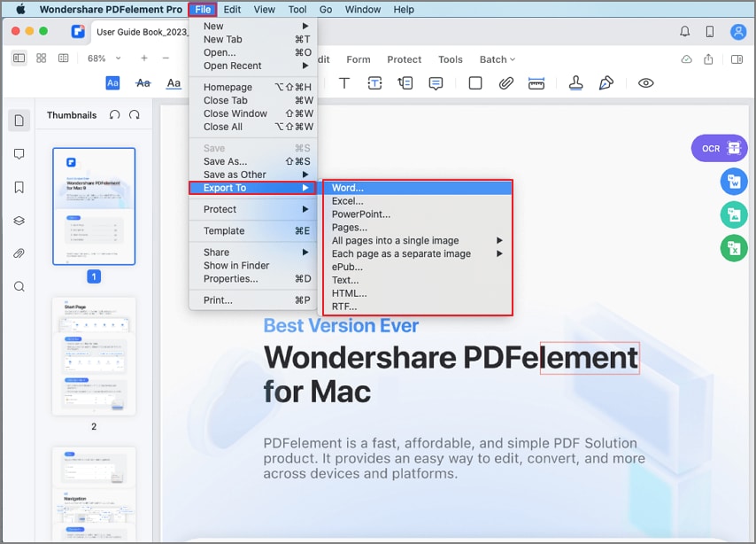Switch to the Protect tab
The height and width of the screenshot is (544, 756).
pos(404,59)
